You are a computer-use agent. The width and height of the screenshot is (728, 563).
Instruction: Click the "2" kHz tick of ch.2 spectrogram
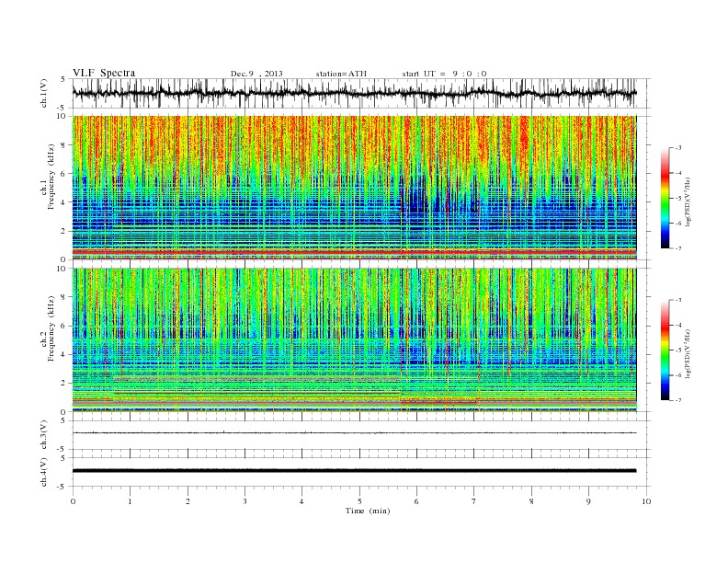coord(63,384)
